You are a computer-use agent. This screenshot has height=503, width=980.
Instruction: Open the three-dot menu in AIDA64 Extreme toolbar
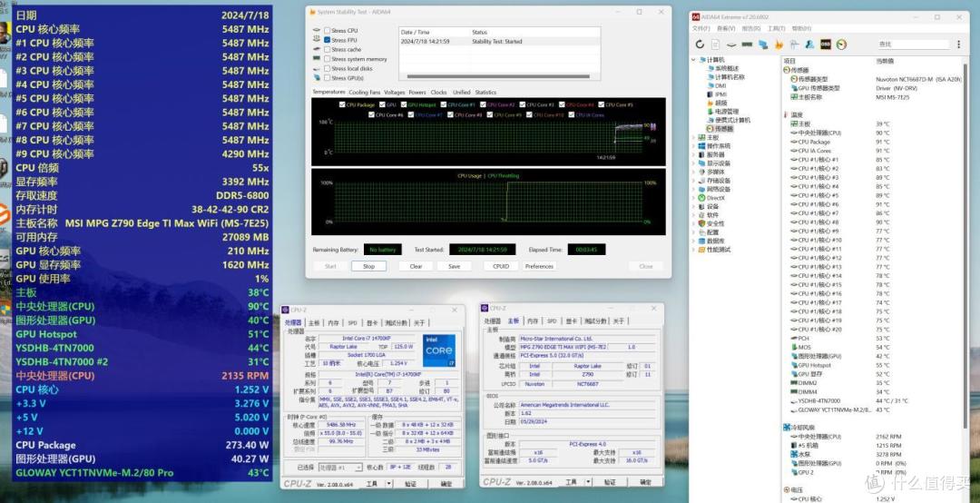click(x=958, y=44)
